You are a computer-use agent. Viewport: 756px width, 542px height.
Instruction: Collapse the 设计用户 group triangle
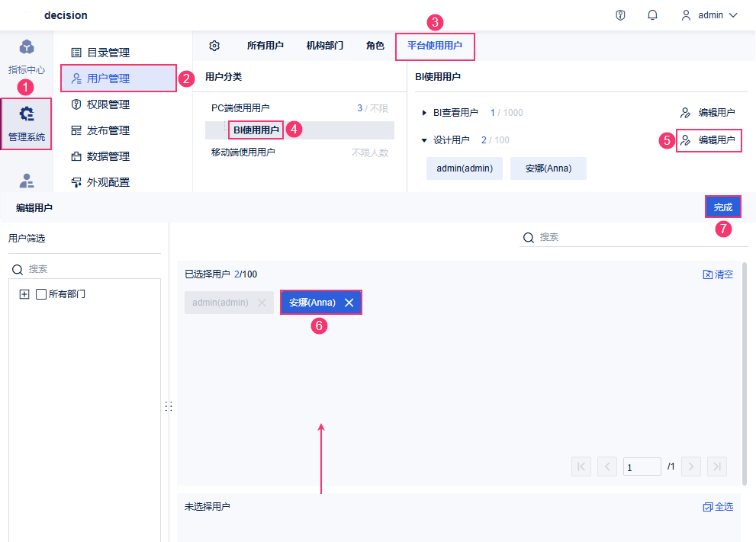[x=424, y=140]
